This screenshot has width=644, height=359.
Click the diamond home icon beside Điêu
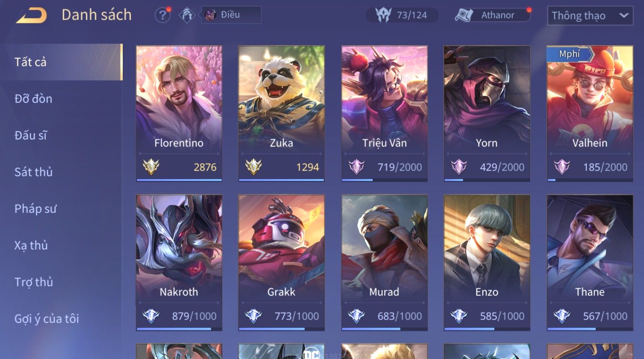(x=187, y=15)
